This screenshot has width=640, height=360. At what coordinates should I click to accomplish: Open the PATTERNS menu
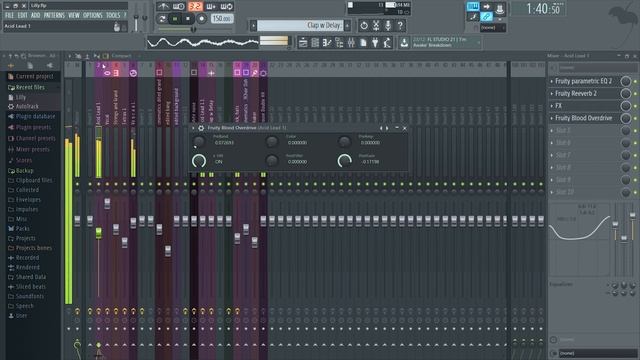(54, 15)
